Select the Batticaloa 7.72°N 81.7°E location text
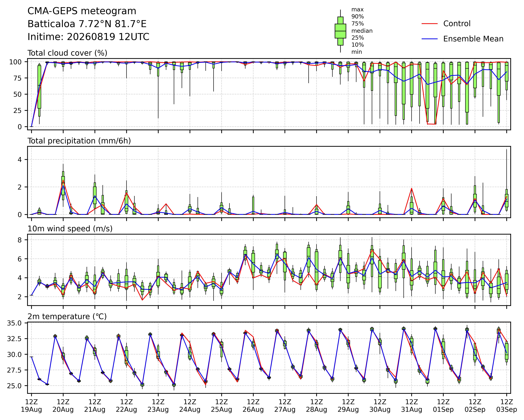This screenshot has height=420, width=524. pyautogui.click(x=87, y=24)
